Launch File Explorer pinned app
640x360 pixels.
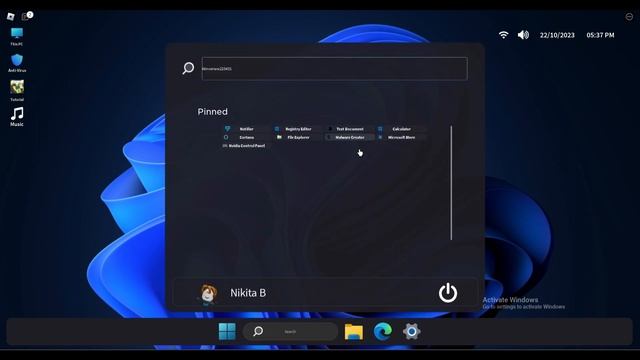pyautogui.click(x=298, y=137)
